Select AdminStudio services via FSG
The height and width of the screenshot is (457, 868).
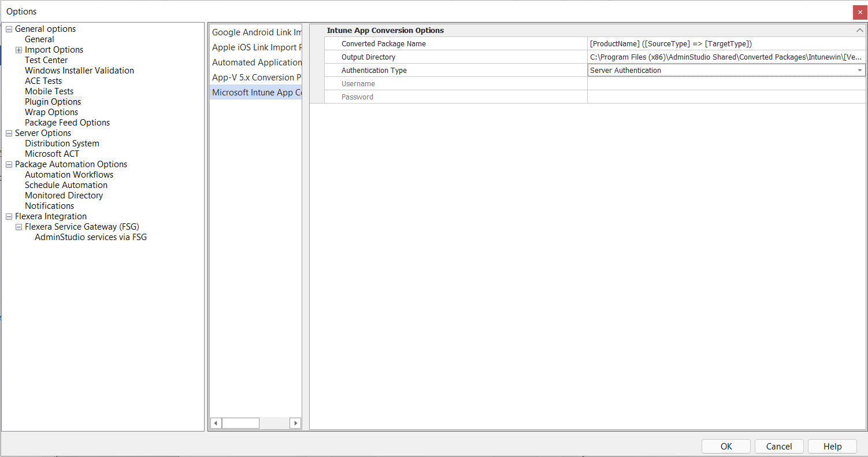click(90, 237)
